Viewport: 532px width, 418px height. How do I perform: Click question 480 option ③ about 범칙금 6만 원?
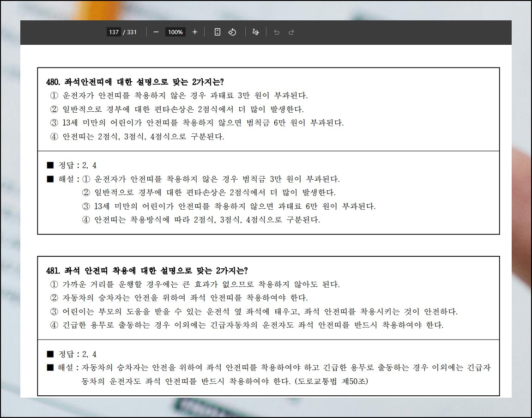point(197,122)
